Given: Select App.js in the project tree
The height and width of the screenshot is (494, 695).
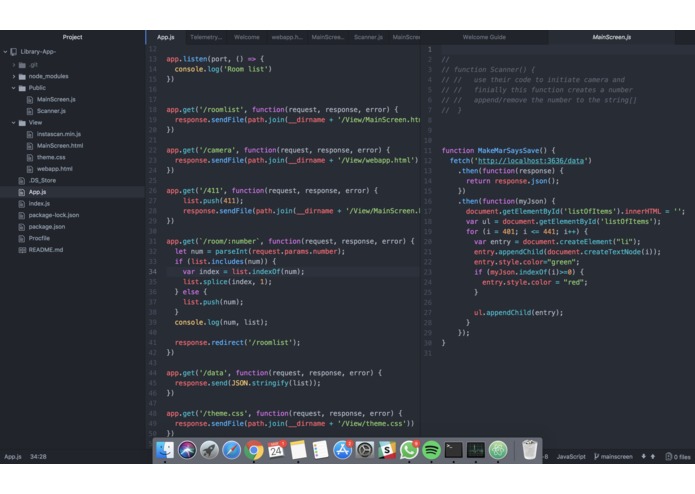Looking at the screenshot, I should (37, 192).
